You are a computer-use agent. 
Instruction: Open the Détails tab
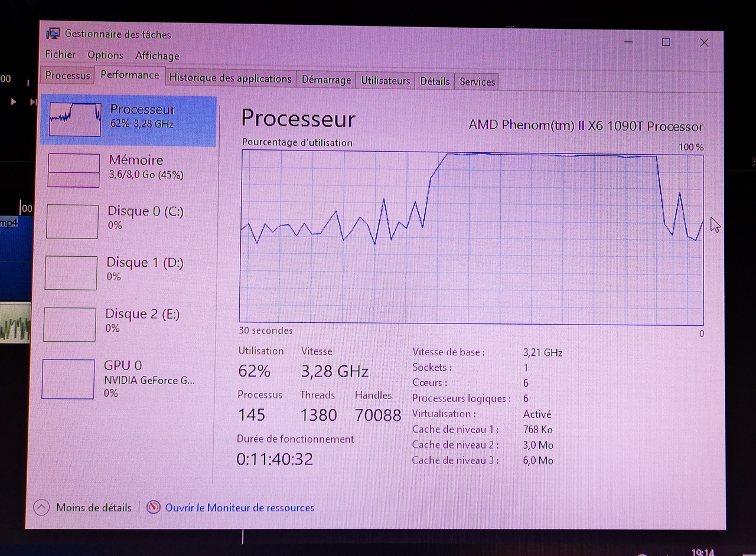(435, 81)
